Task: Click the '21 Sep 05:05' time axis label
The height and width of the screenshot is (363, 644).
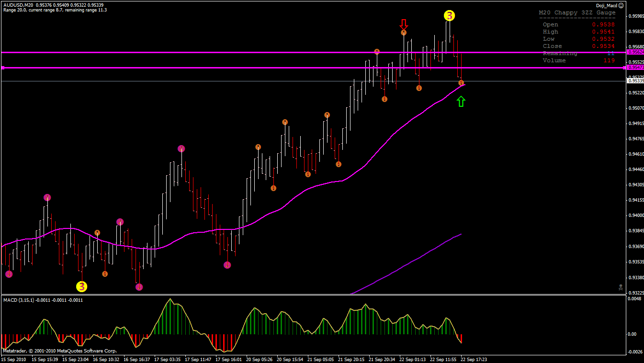Action: click(321, 359)
